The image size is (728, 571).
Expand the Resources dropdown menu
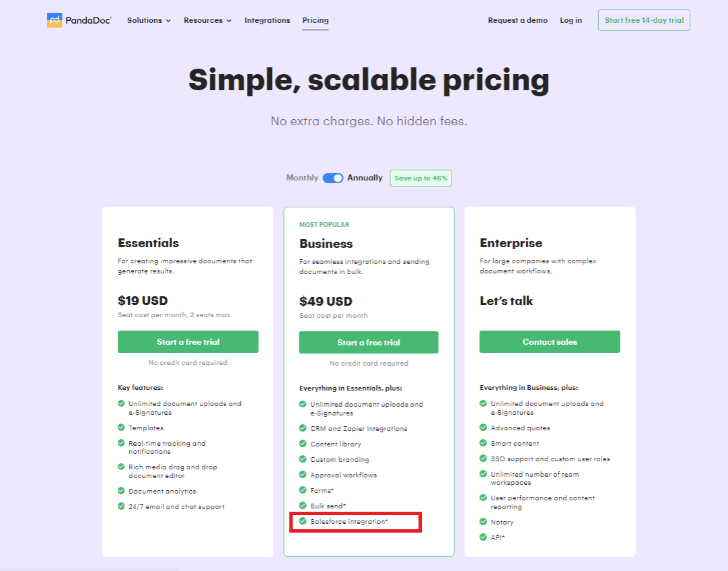click(207, 20)
